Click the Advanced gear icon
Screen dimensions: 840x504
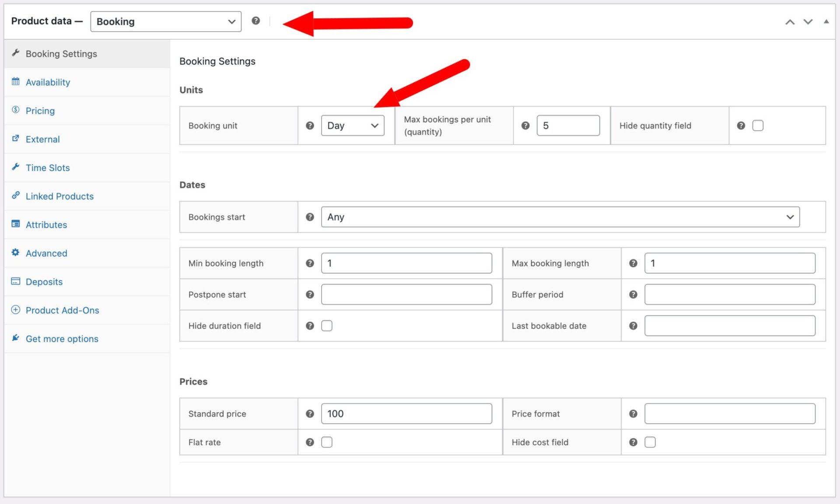click(x=16, y=252)
